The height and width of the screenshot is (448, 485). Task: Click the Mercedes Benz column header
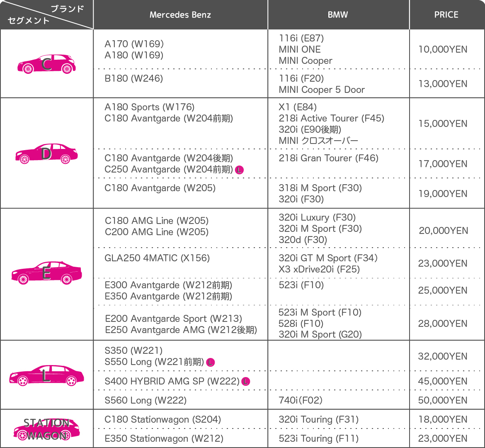coord(180,15)
